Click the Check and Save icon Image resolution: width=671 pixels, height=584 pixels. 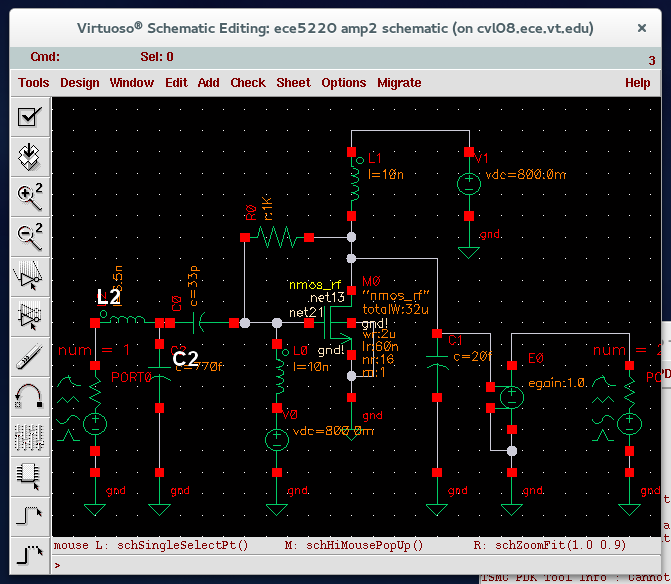coord(30,116)
